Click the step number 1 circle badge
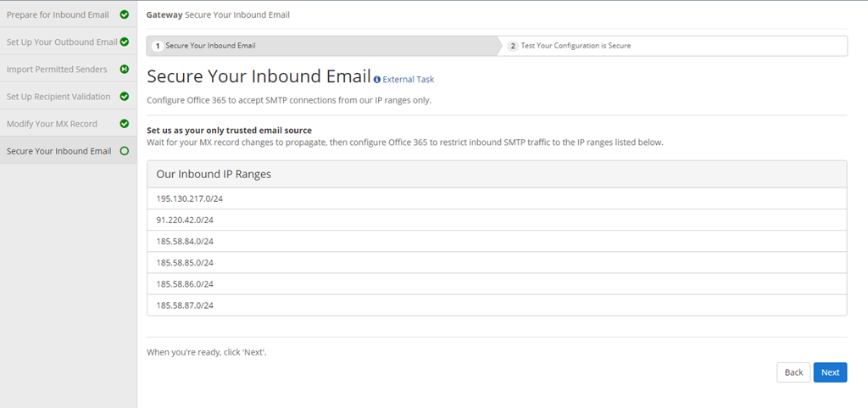The image size is (868, 408). (157, 46)
